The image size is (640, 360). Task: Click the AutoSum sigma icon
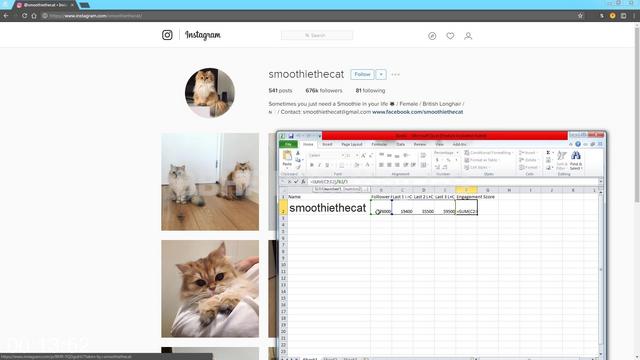pyautogui.click(x=548, y=153)
